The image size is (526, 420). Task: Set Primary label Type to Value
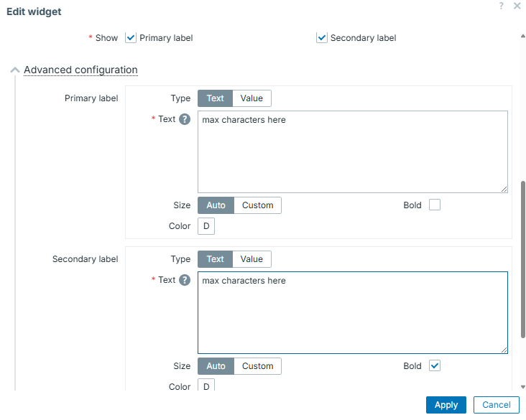pos(252,98)
